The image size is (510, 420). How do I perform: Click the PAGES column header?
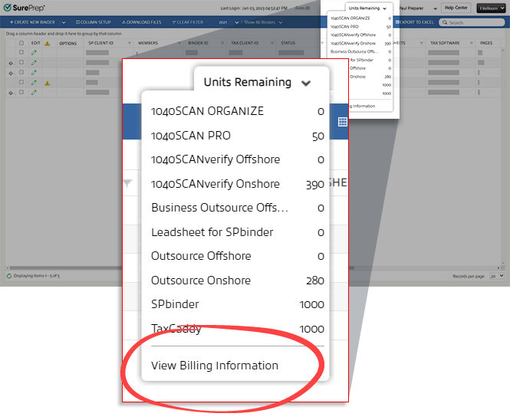[x=486, y=43]
